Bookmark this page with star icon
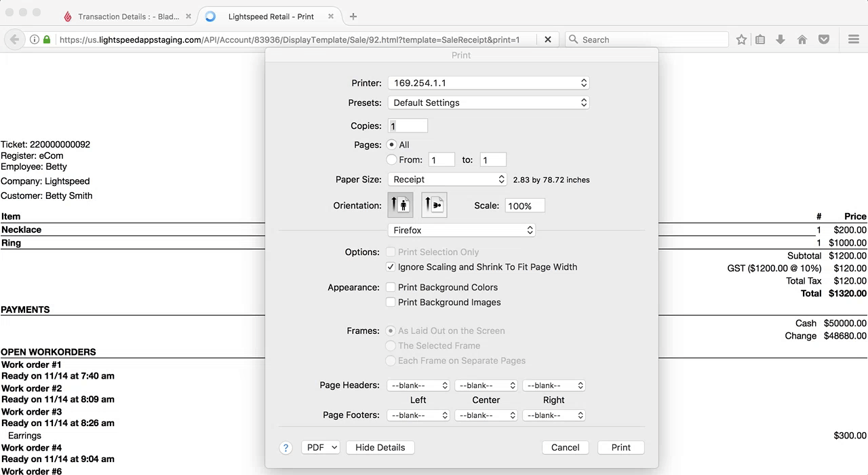 tap(741, 39)
